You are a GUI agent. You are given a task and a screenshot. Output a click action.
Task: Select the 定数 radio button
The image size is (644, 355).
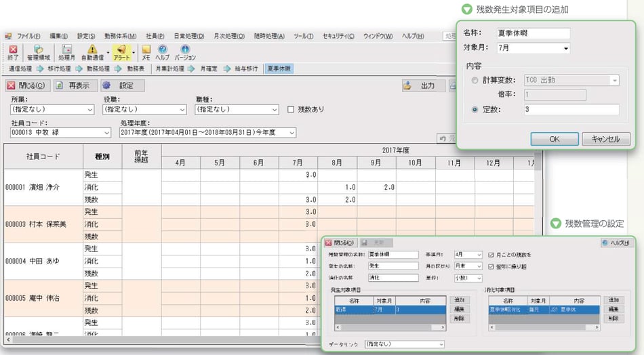click(475, 110)
